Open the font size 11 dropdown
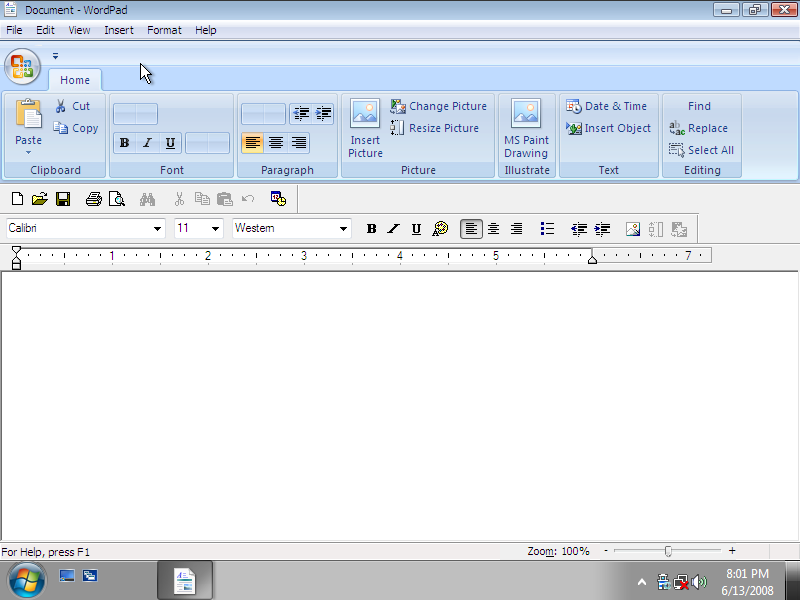This screenshot has width=800, height=600. 215,229
